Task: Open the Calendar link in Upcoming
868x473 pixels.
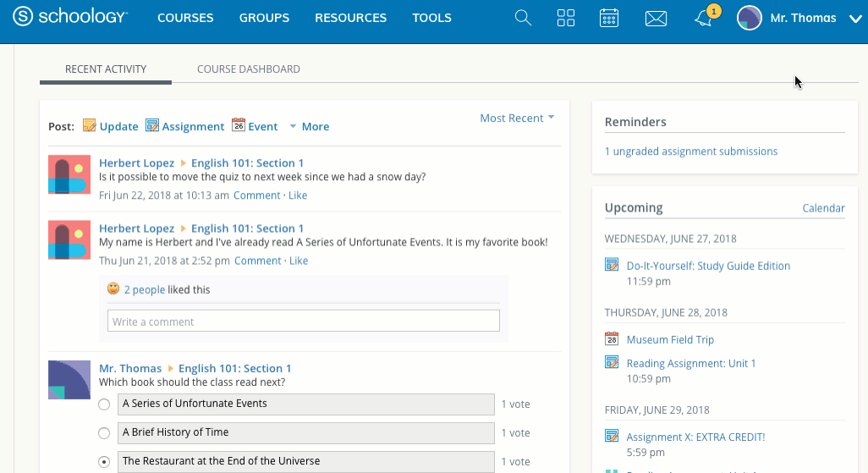Action: 824,208
